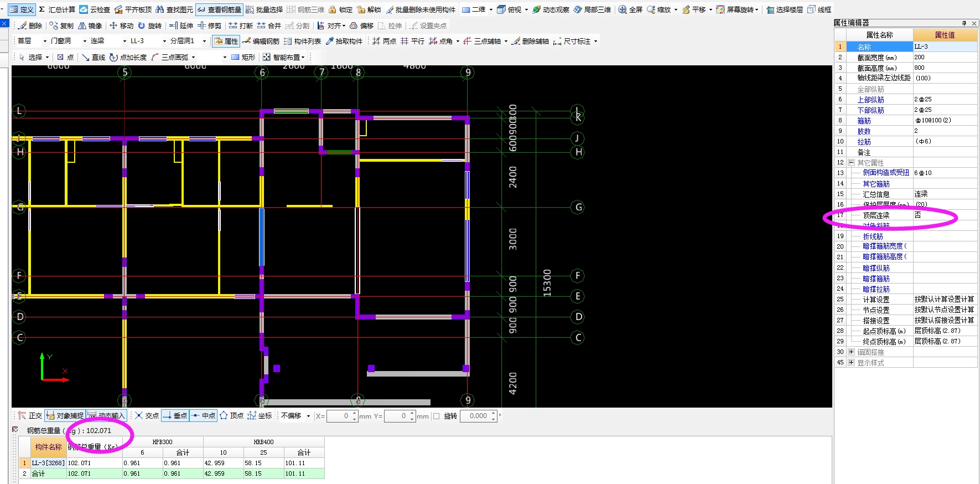980x484 pixels.
Task: Click the X coordinate input field
Action: tap(339, 416)
